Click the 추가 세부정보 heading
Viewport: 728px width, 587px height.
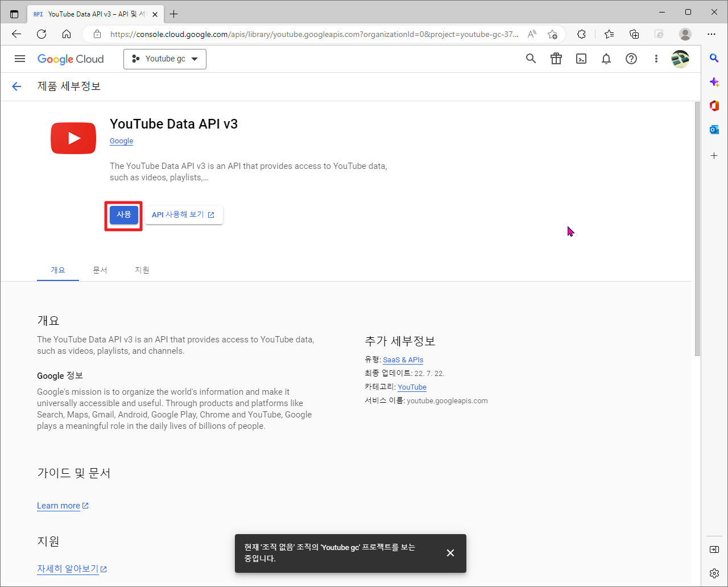[x=400, y=341]
